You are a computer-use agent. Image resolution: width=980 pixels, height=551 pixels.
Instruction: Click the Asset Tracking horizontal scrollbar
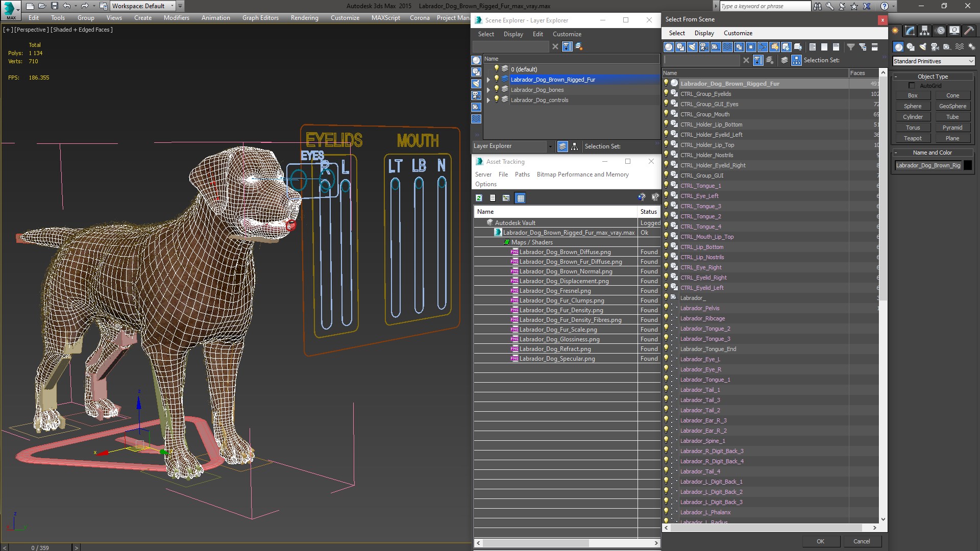coord(535,543)
